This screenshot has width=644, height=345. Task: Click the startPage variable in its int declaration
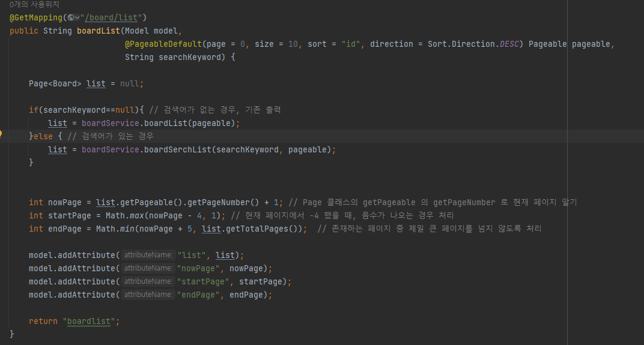(70, 215)
